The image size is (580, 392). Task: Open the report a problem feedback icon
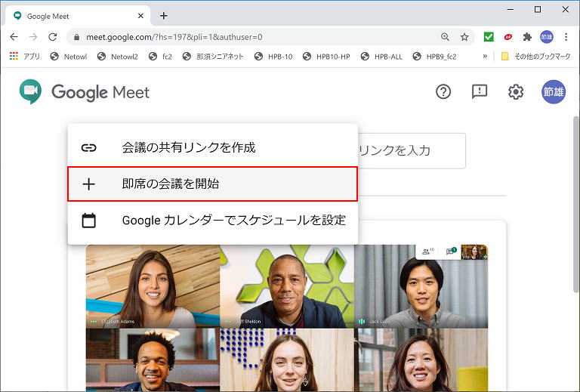click(480, 91)
